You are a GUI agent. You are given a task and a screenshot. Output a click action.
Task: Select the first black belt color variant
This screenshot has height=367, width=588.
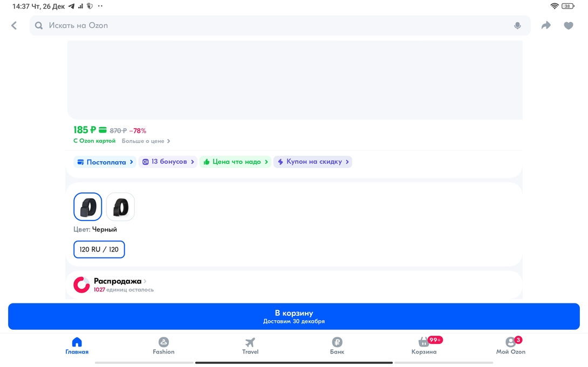87,207
